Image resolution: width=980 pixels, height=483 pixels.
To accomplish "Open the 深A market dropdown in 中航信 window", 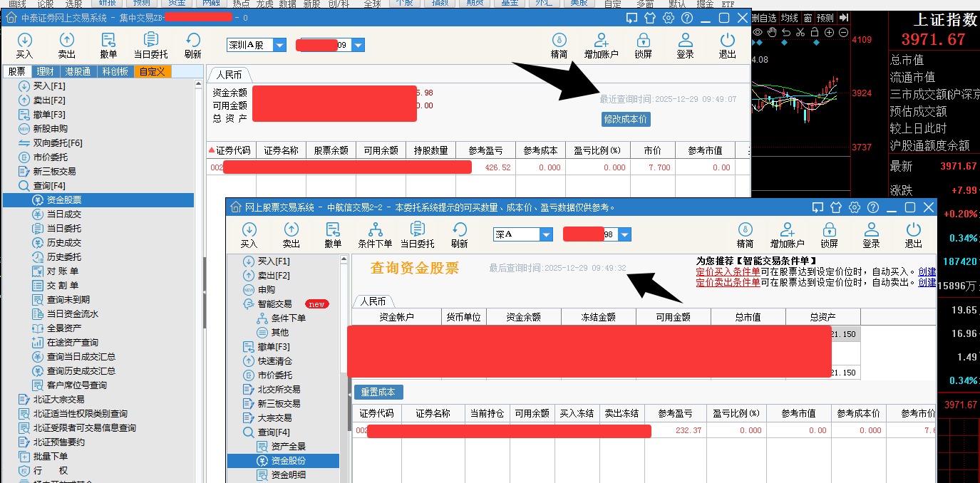I will click(546, 234).
